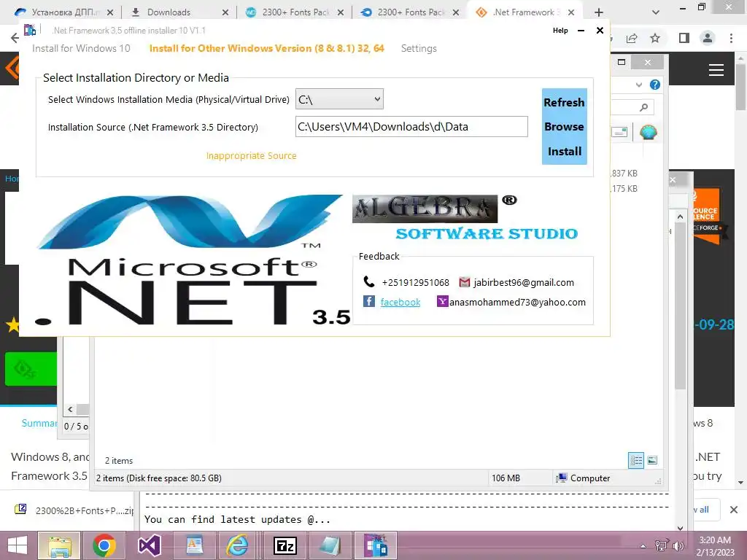Minimize the .Net Framework installer window

pyautogui.click(x=581, y=31)
